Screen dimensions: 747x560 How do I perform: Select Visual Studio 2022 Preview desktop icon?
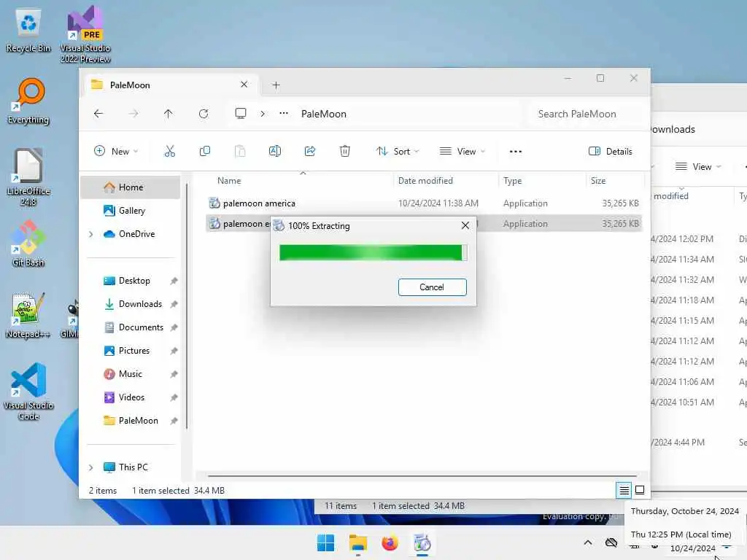tap(85, 35)
